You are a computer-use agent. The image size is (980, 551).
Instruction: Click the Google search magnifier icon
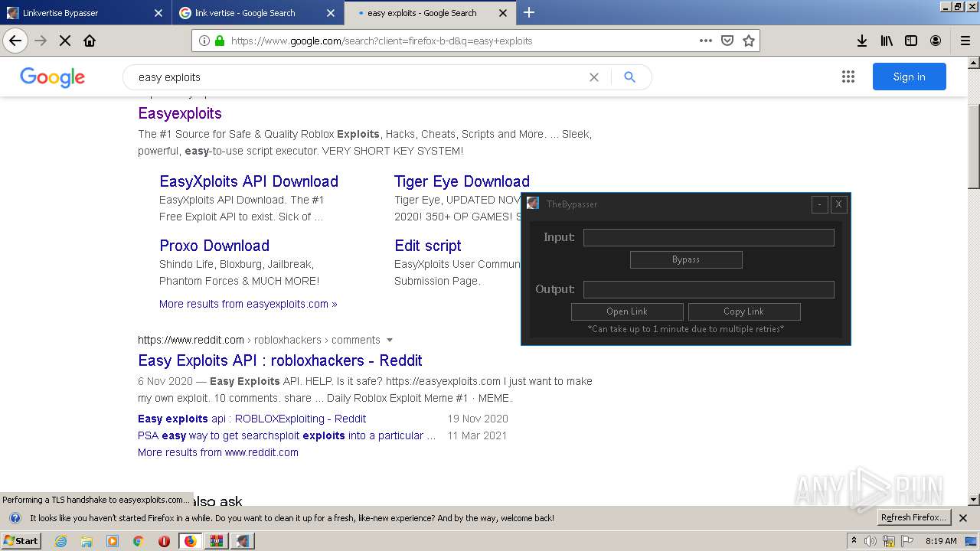[629, 77]
